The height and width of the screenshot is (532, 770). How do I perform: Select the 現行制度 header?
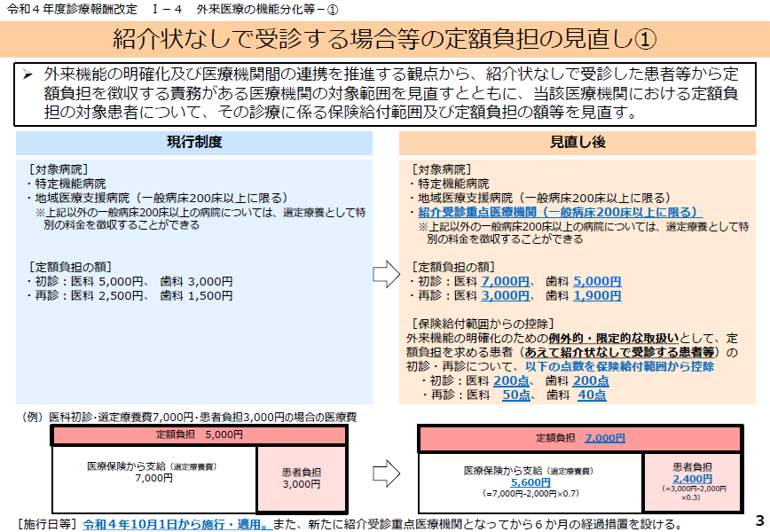pos(194,142)
